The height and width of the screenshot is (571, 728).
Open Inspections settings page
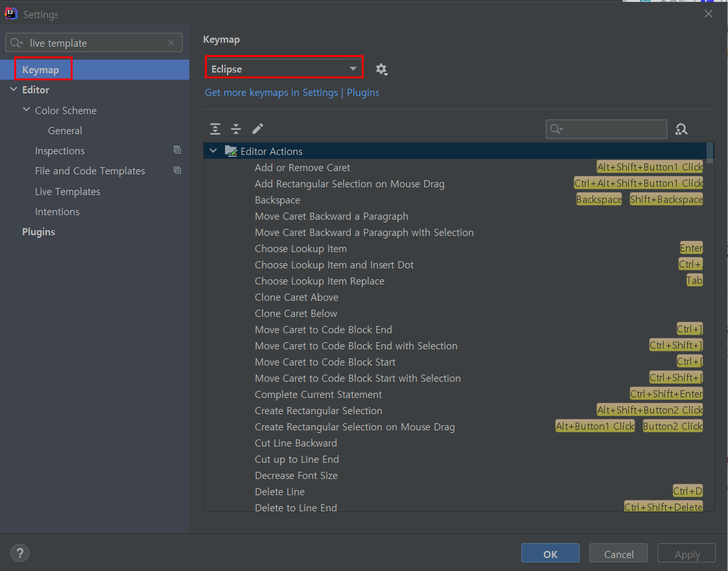coord(60,151)
